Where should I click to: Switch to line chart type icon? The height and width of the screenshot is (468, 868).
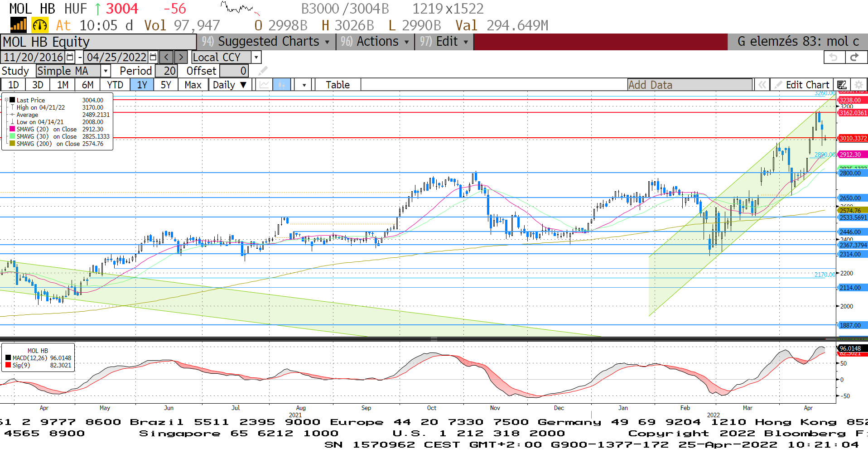(x=265, y=85)
